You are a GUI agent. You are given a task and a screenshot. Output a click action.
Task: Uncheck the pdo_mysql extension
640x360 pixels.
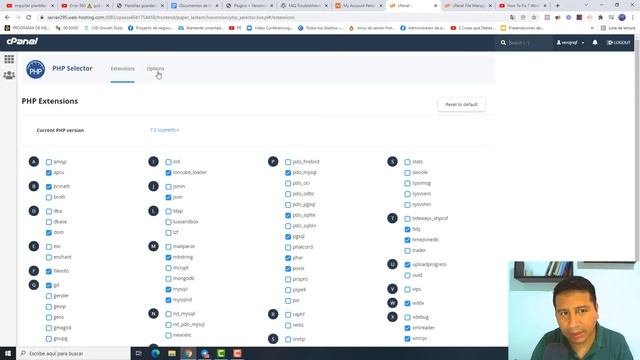pos(288,173)
